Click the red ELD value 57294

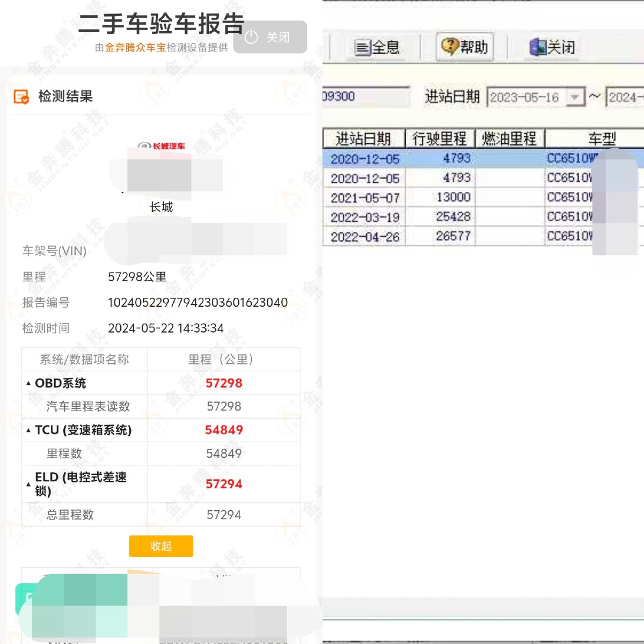coord(224,484)
